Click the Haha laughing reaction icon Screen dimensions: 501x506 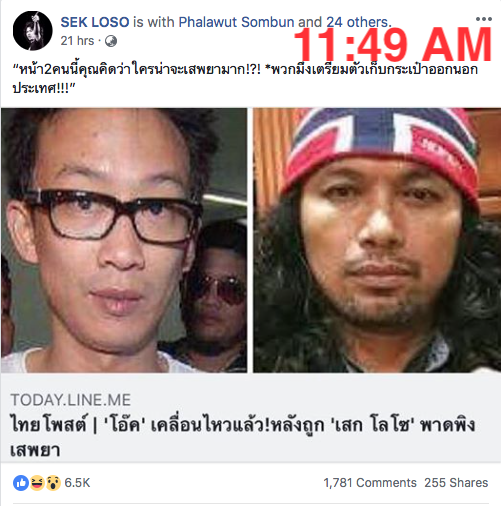click(x=37, y=483)
